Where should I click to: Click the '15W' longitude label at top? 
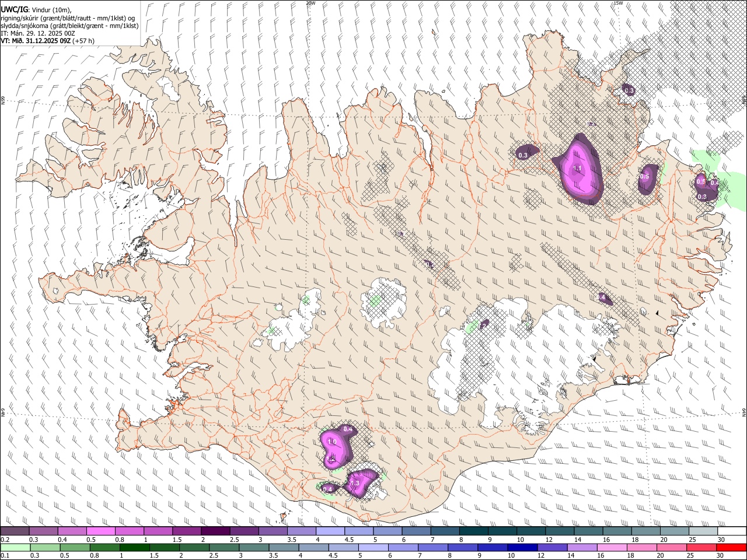(617, 3)
